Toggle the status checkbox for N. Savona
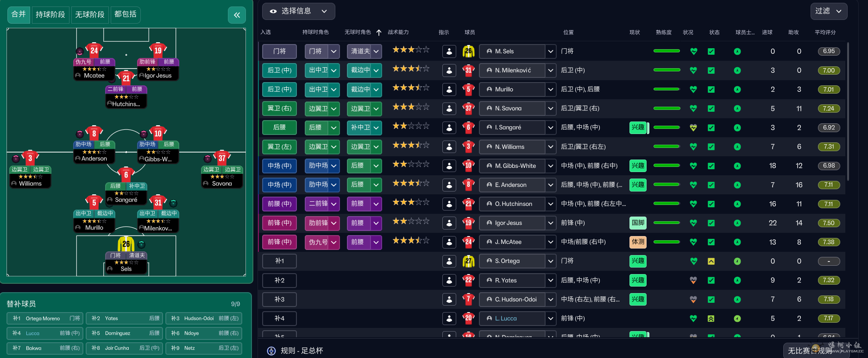This screenshot has height=358, width=868. click(x=711, y=109)
